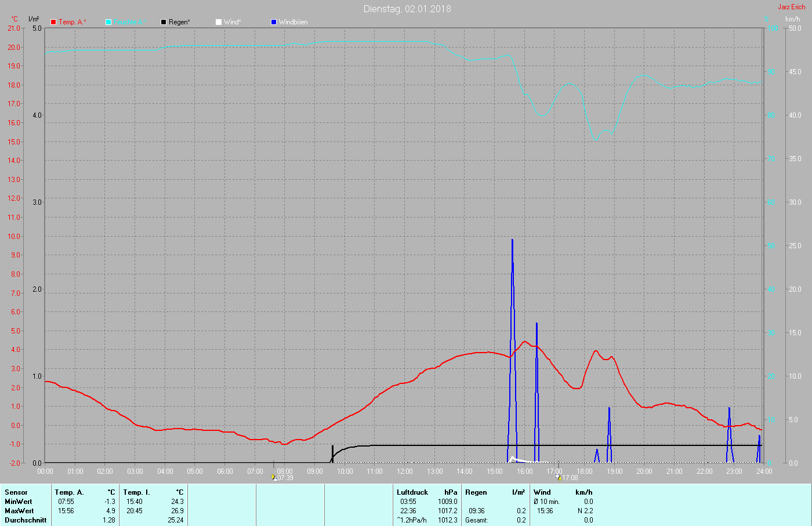Select the cyan Feuchte A.* legend swatch

tap(108, 22)
